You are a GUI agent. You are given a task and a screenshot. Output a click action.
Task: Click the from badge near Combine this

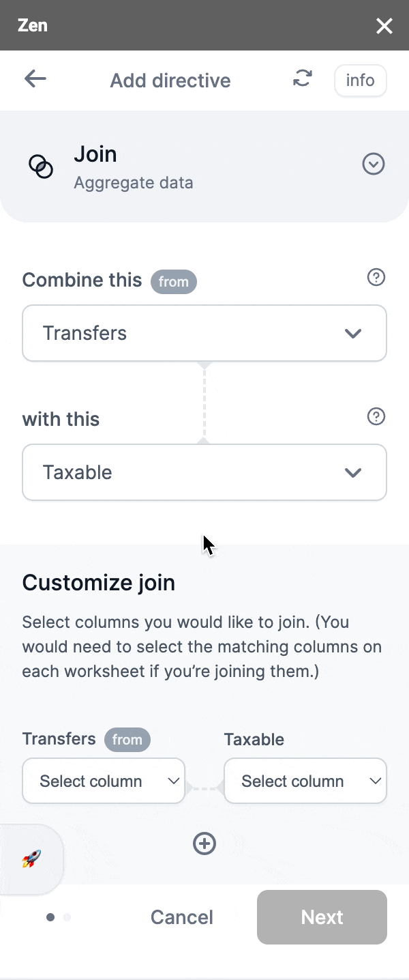click(x=173, y=281)
